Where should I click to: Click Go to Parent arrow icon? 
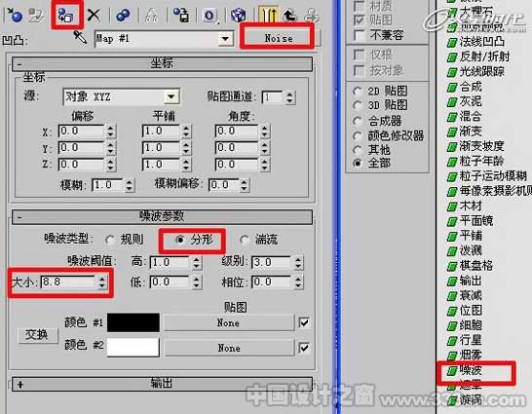(x=289, y=16)
